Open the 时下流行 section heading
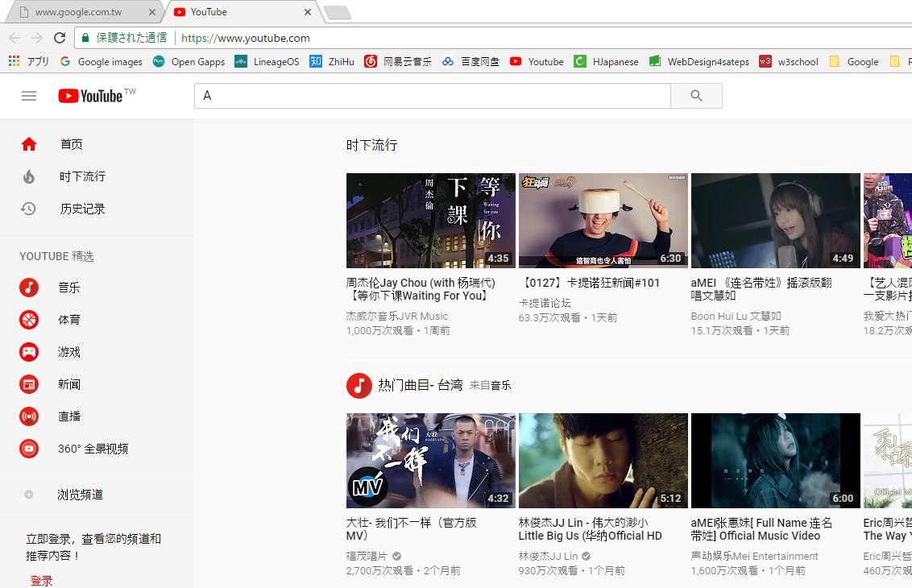This screenshot has width=912, height=588. click(x=371, y=145)
